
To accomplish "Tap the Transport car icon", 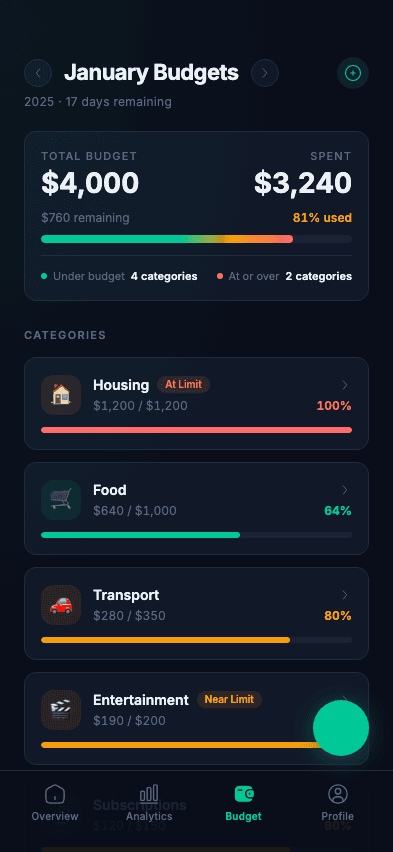I will 61,605.
